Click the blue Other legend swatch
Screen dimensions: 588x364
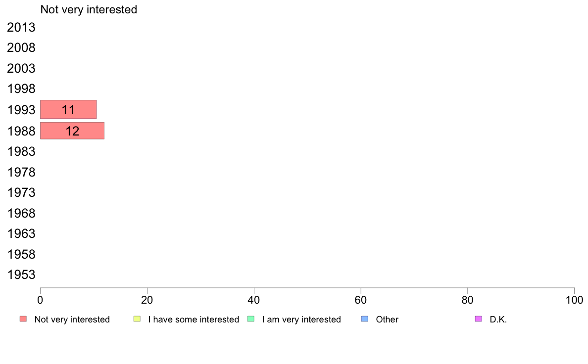(365, 319)
